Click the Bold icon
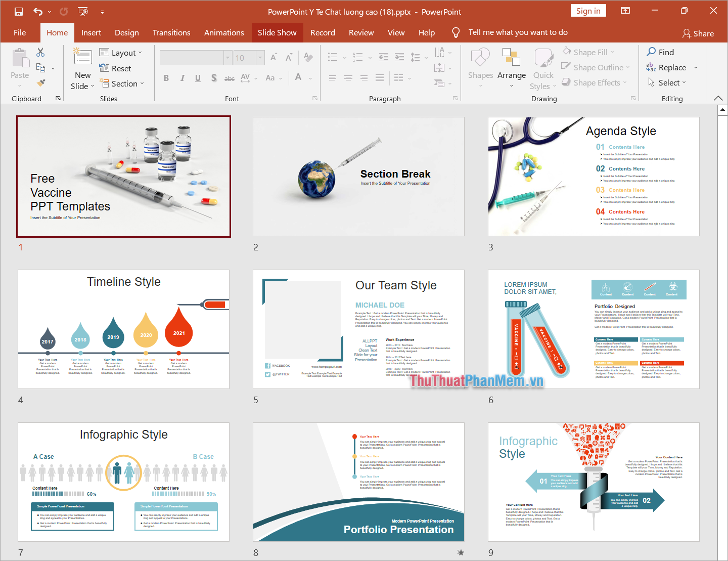 [x=166, y=77]
